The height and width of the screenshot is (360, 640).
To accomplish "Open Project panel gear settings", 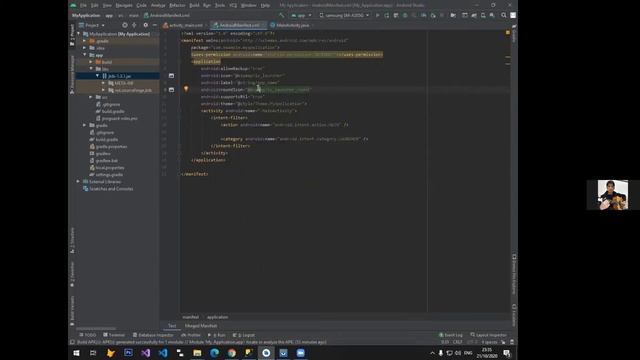I will (x=146, y=25).
